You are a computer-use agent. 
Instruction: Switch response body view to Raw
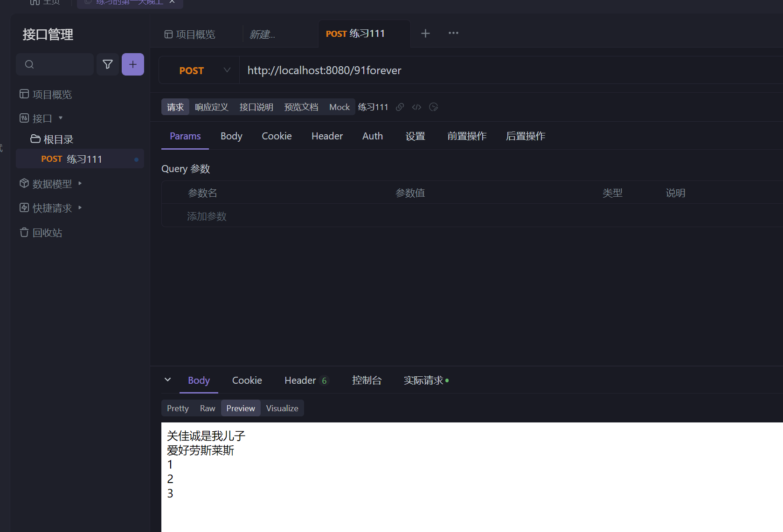207,408
